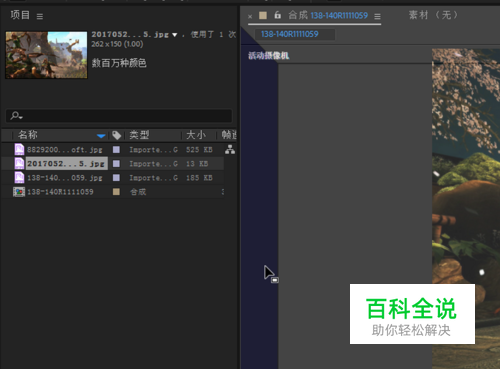Image resolution: width=500 pixels, height=369 pixels.
Task: Click label color swatch for 8829200...oft.jpg
Action: [116, 149]
